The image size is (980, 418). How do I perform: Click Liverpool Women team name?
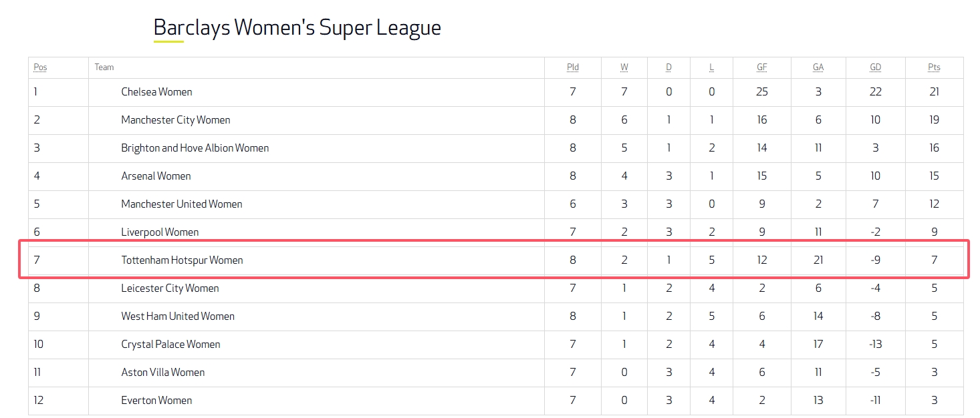coord(160,232)
